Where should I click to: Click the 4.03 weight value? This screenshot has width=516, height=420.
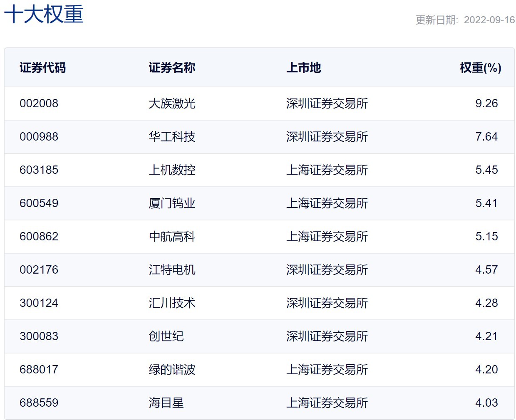[x=486, y=403]
